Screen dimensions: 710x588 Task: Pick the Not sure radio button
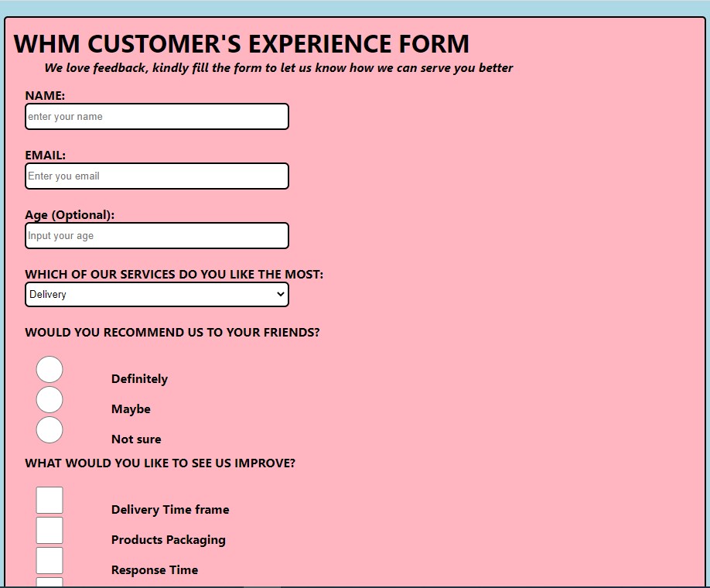click(49, 430)
